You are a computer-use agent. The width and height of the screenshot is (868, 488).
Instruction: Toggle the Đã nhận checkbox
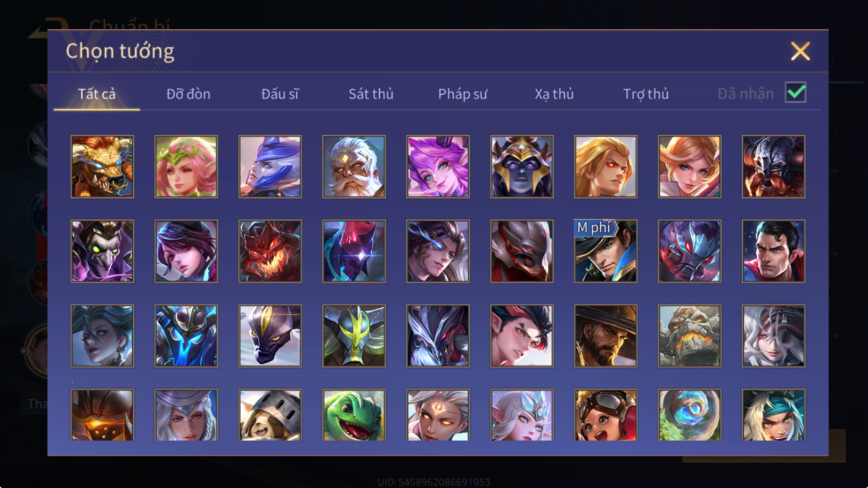795,92
